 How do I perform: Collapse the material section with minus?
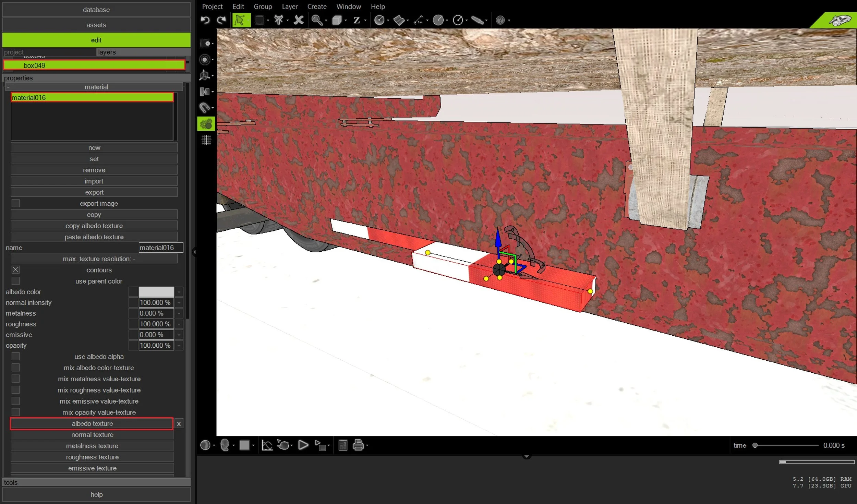click(8, 87)
